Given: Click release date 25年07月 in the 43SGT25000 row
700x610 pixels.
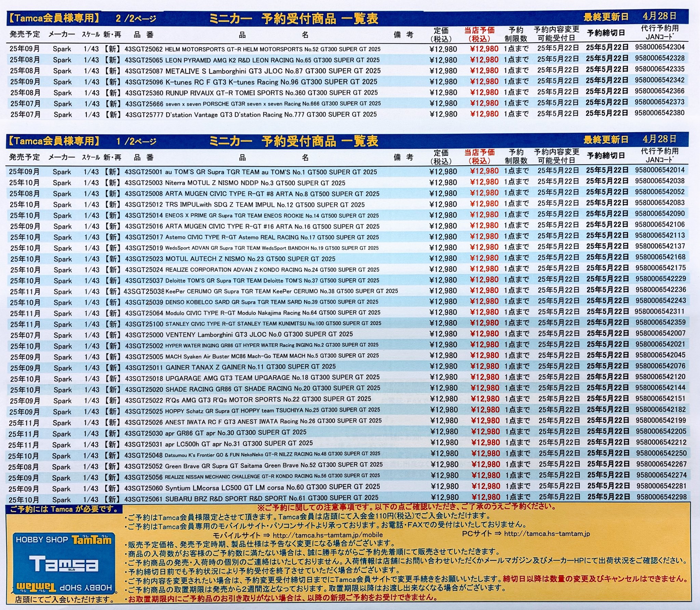Looking at the screenshot, I should pyautogui.click(x=25, y=335).
